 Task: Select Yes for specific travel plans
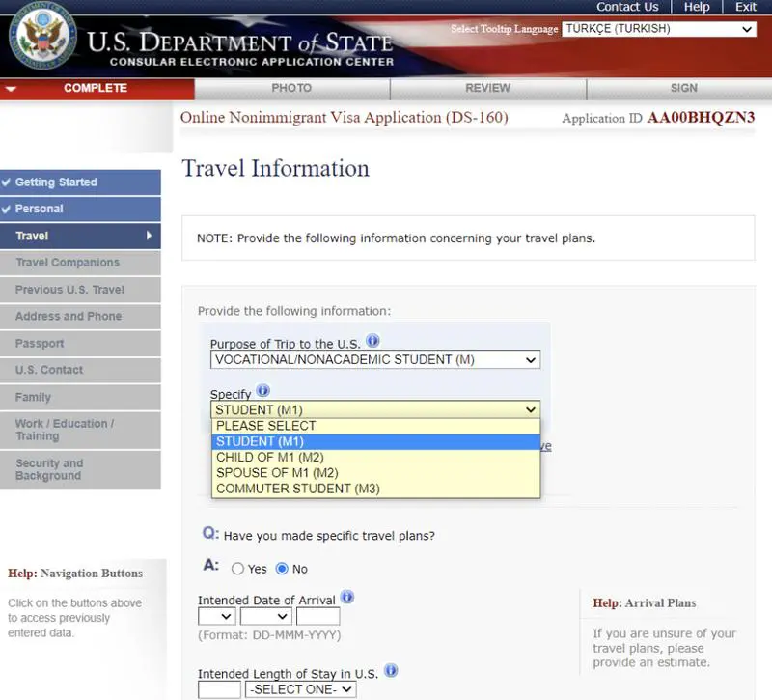(238, 569)
